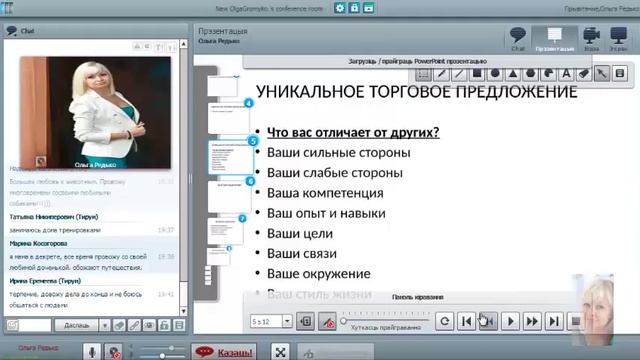
Task: Click the chat scrollbar up arrow
Action: [183, 44]
